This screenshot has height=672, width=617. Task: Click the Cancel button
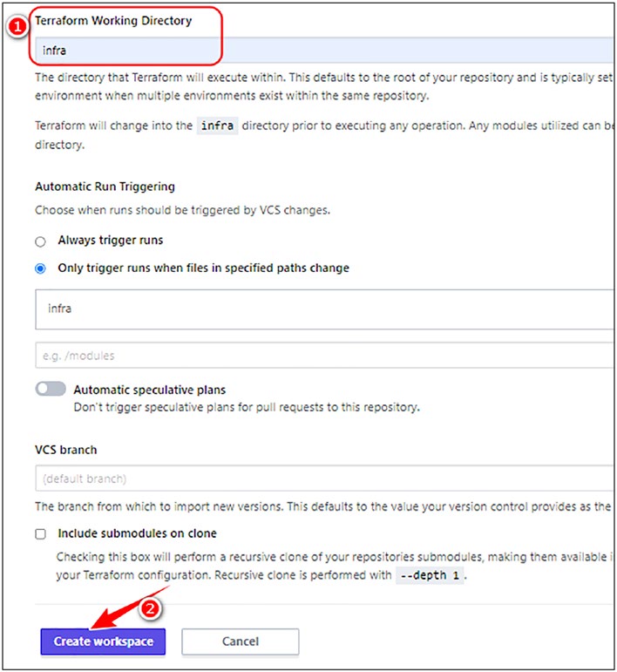(241, 641)
